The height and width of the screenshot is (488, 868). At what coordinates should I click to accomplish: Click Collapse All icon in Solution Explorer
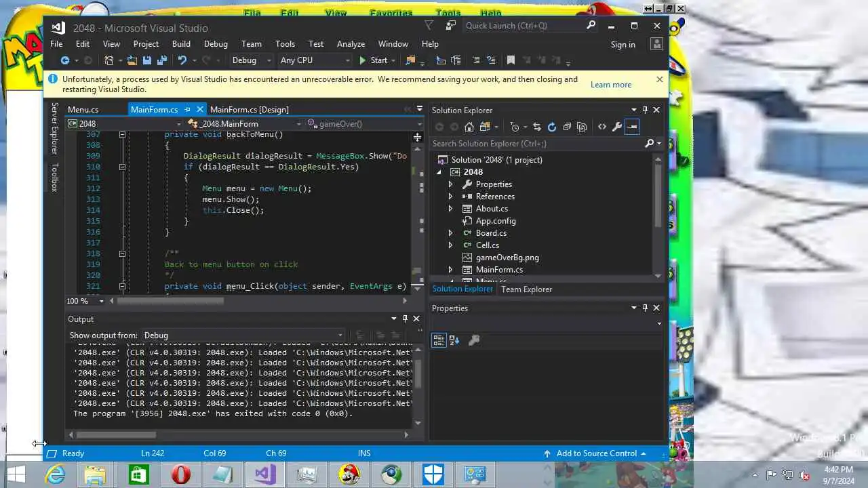point(567,127)
